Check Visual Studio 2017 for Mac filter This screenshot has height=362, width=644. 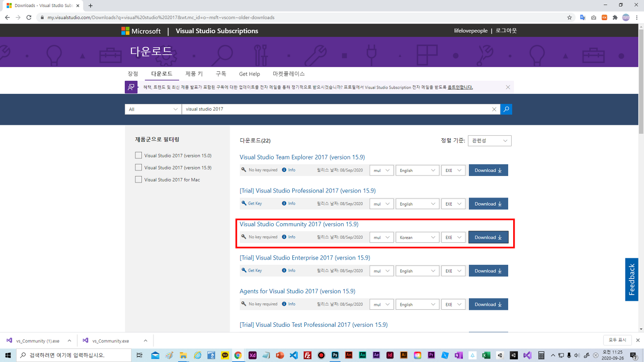click(x=138, y=179)
